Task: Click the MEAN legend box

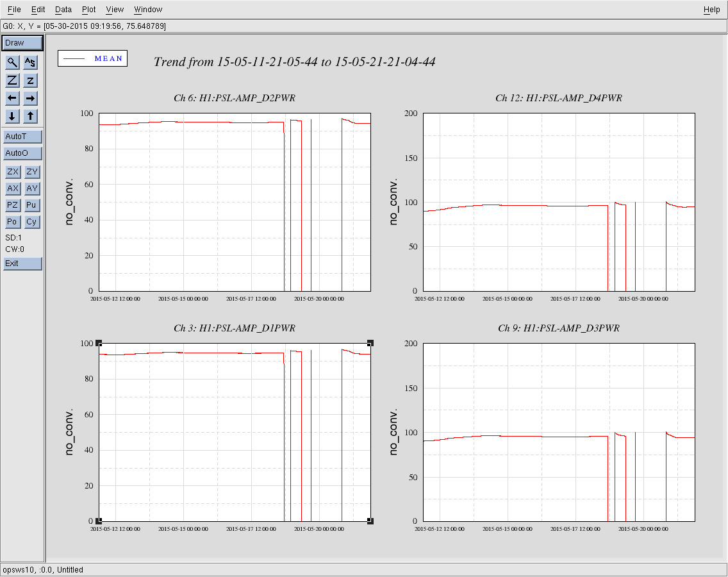Action: point(92,58)
